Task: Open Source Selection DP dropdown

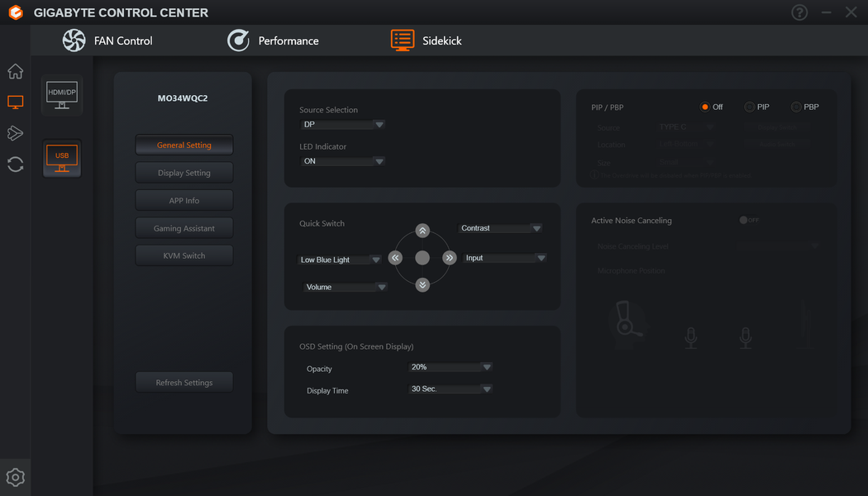Action: tap(342, 125)
